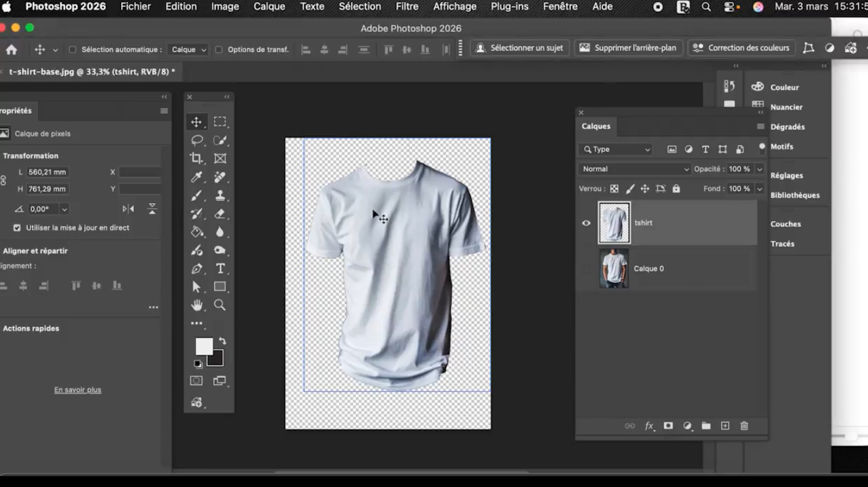Click Supprimer l'arrière-plan button
Screen dimensions: 868x487
pos(628,48)
